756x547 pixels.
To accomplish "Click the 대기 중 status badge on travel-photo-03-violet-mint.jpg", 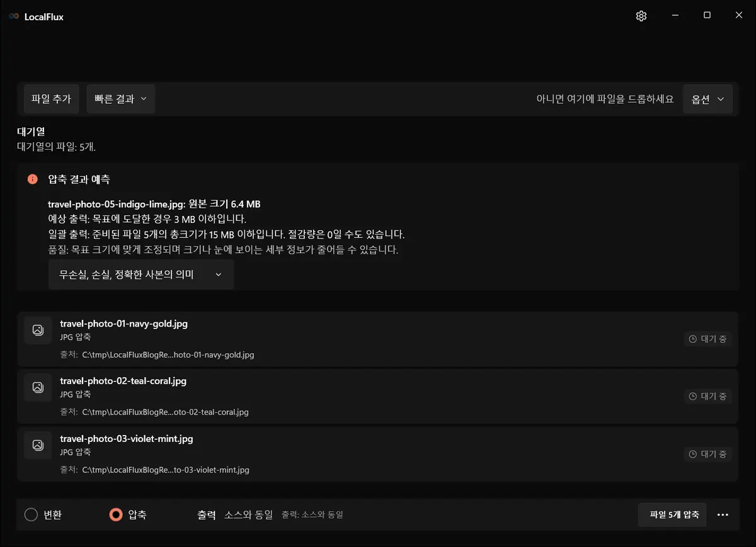I will tap(708, 454).
